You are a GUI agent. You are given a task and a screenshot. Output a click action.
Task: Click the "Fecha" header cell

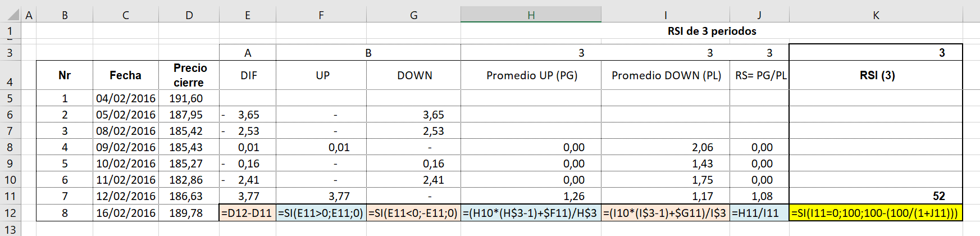point(126,75)
